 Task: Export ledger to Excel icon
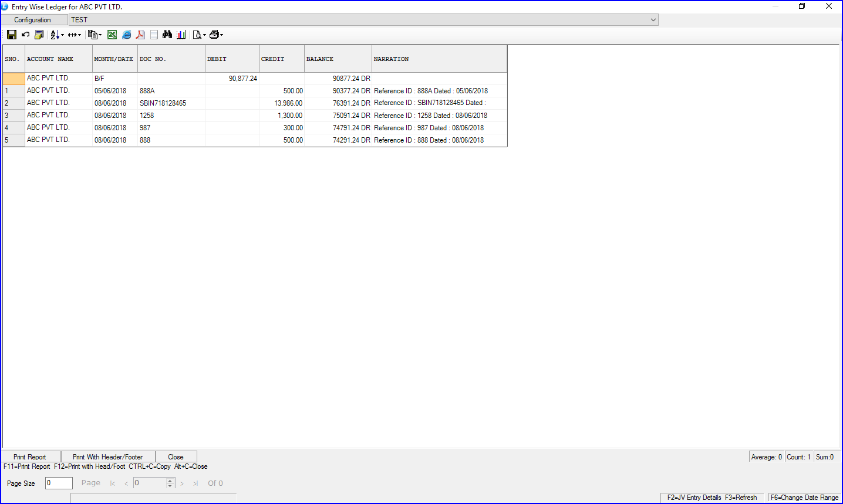112,35
